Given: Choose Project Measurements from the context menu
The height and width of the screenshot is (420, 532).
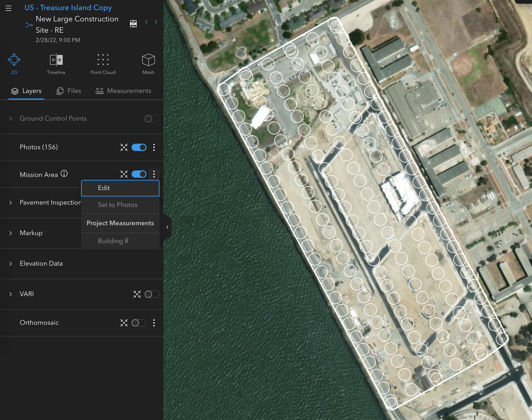Looking at the screenshot, I should [x=120, y=223].
